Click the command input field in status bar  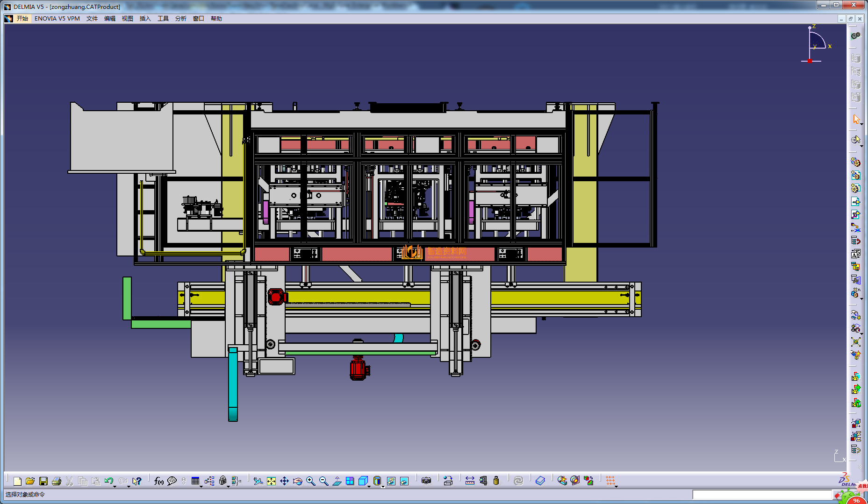click(762, 495)
